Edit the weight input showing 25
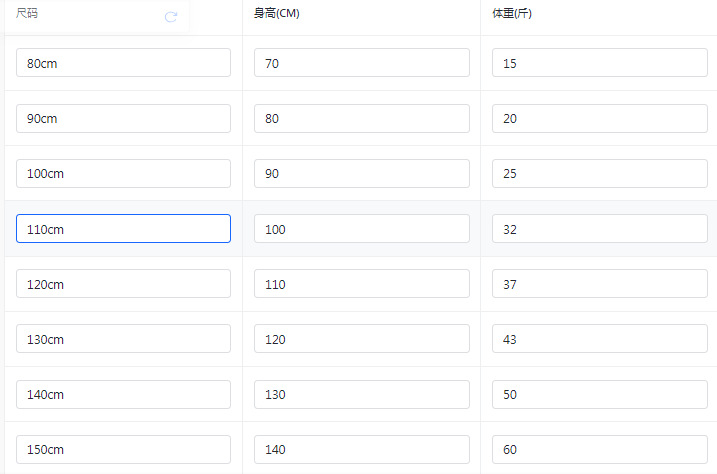The image size is (717, 474). click(x=599, y=173)
